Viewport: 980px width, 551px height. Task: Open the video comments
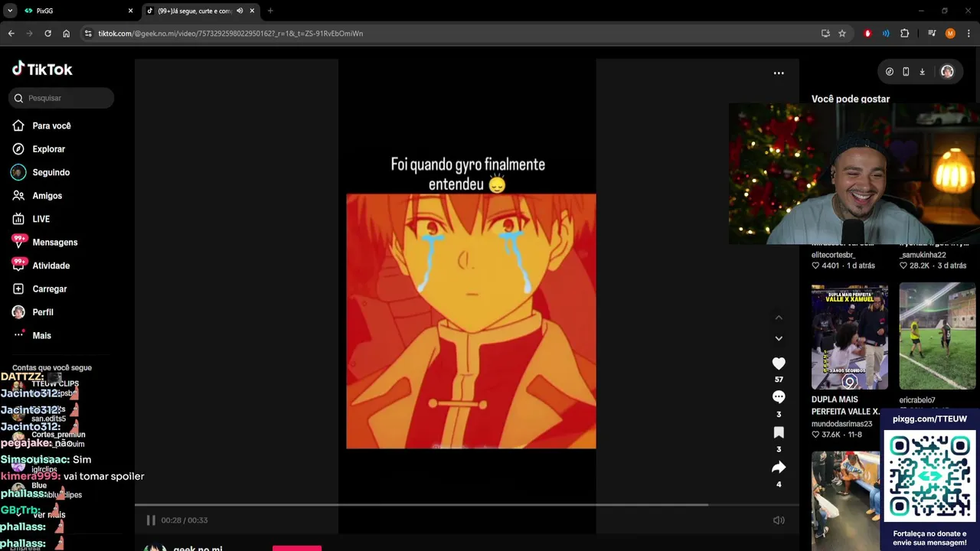point(779,397)
